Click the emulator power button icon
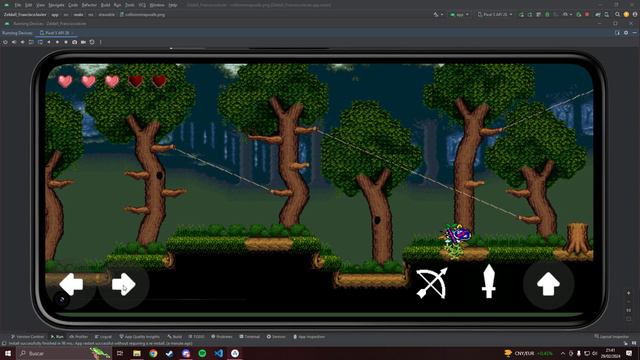 point(5,42)
